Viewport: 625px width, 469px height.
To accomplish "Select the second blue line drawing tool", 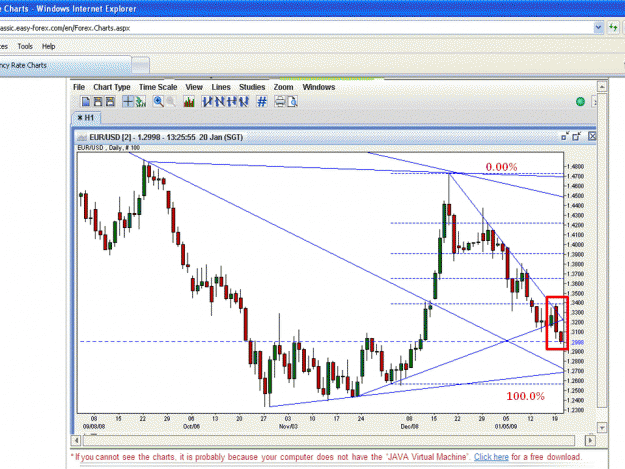I will [x=219, y=102].
